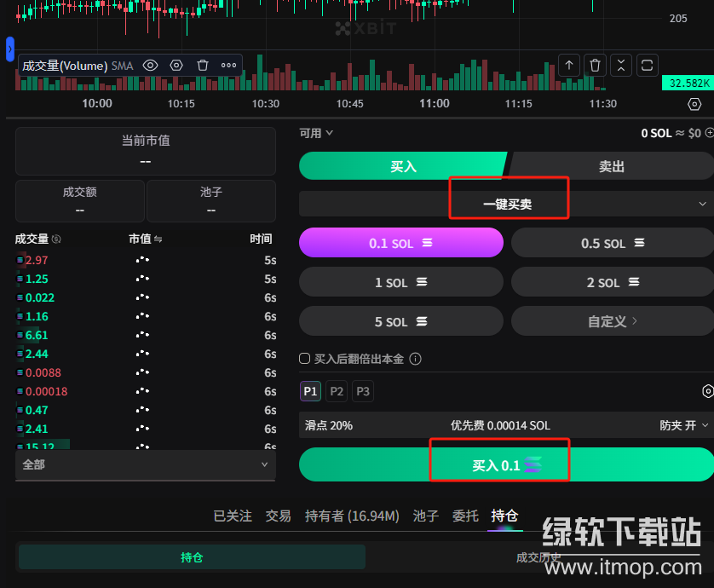
Task: Open the Volume indicator more options menu
Action: coord(228,65)
